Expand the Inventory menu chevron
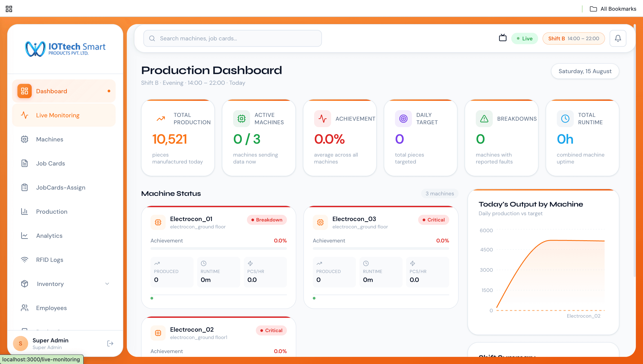643x364 pixels. pos(107,284)
